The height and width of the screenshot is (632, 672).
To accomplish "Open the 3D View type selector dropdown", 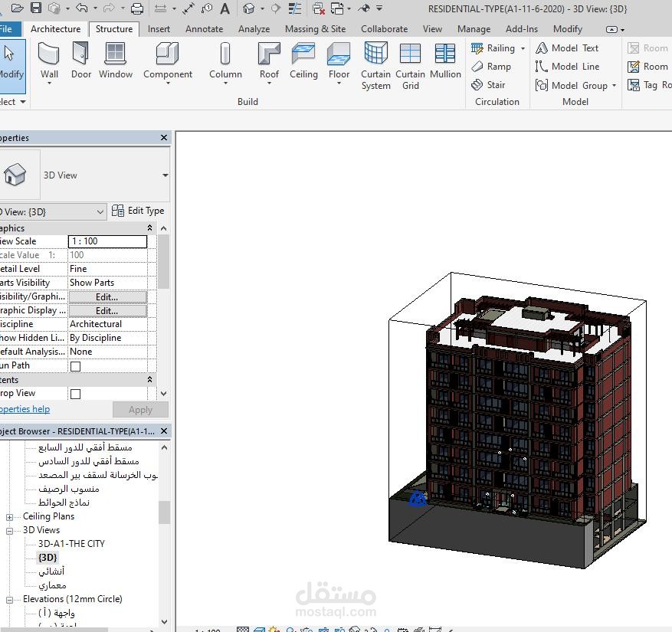I will point(165,175).
